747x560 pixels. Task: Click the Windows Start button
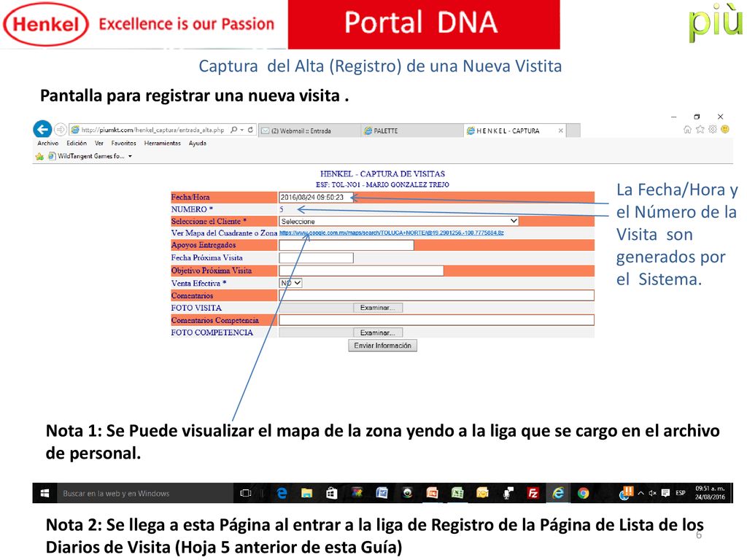coord(44,494)
